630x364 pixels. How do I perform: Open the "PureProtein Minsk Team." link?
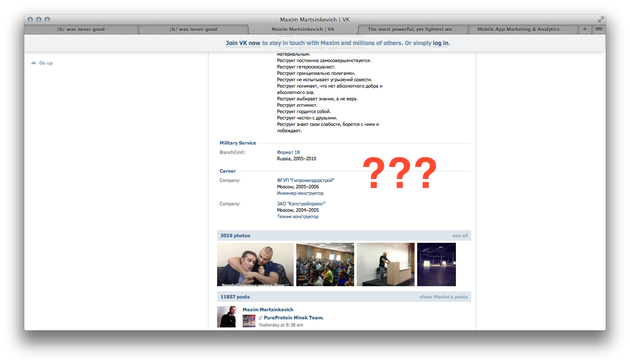pyautogui.click(x=294, y=318)
